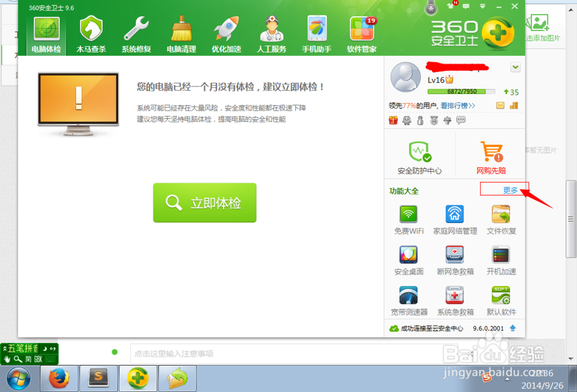Click version number 9.6.0.2001
Screen dimensions: 577x392
pos(488,329)
